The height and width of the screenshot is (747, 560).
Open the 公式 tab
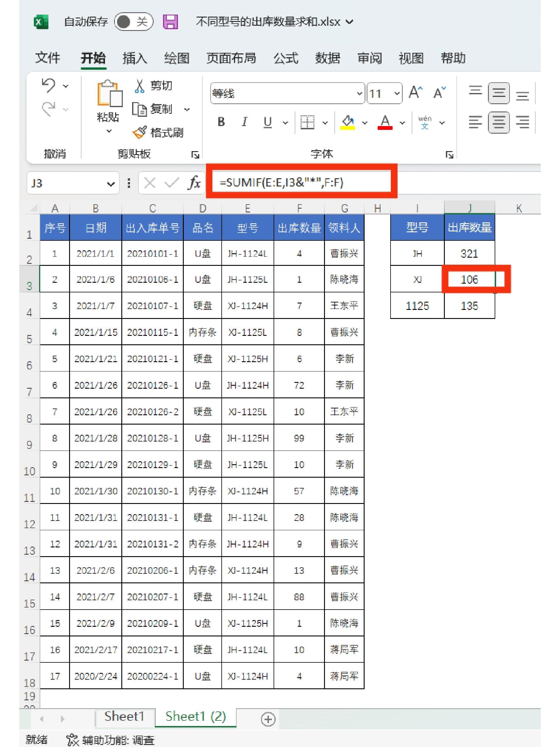coord(286,58)
